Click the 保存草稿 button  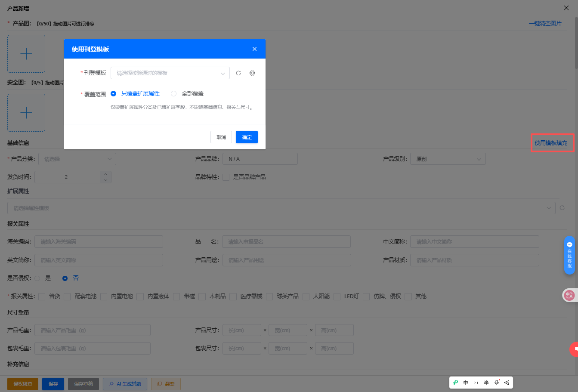tap(83, 384)
